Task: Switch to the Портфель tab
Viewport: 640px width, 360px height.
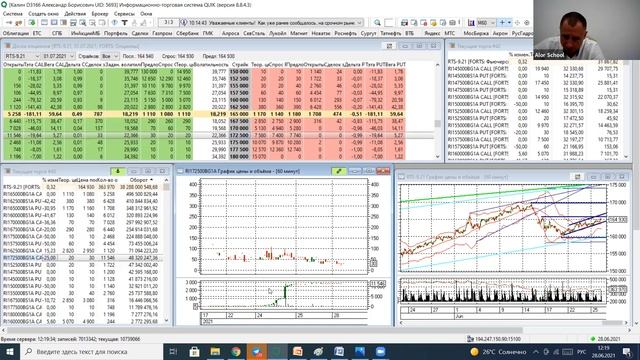Action: [116, 33]
